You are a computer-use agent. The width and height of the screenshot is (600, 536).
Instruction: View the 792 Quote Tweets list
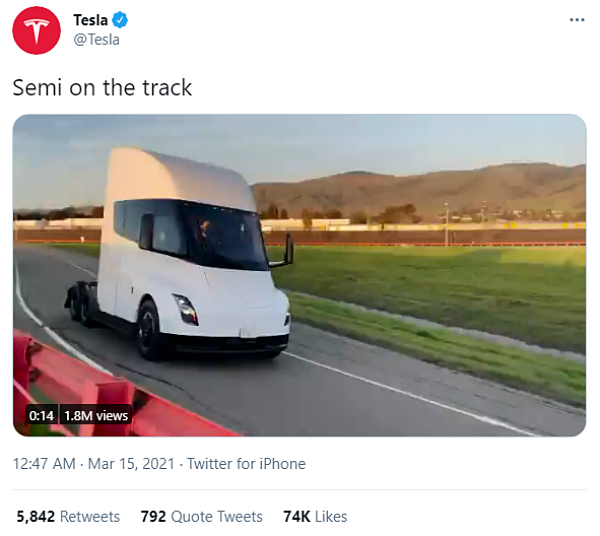tap(201, 516)
